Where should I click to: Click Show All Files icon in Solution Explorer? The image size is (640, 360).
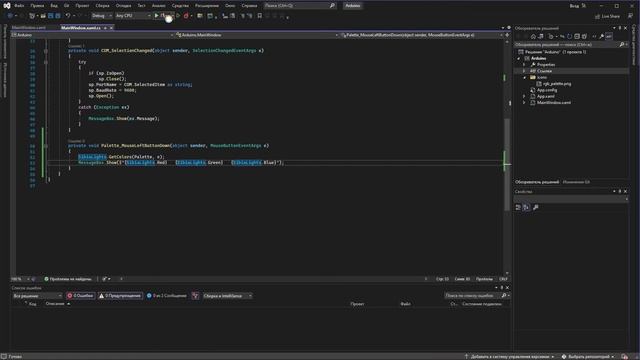(x=584, y=36)
